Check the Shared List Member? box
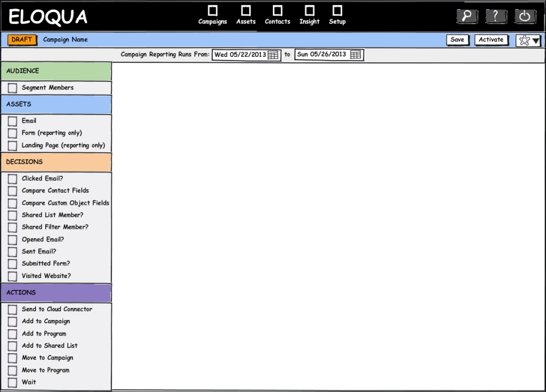The height and width of the screenshot is (392, 546). click(13, 215)
